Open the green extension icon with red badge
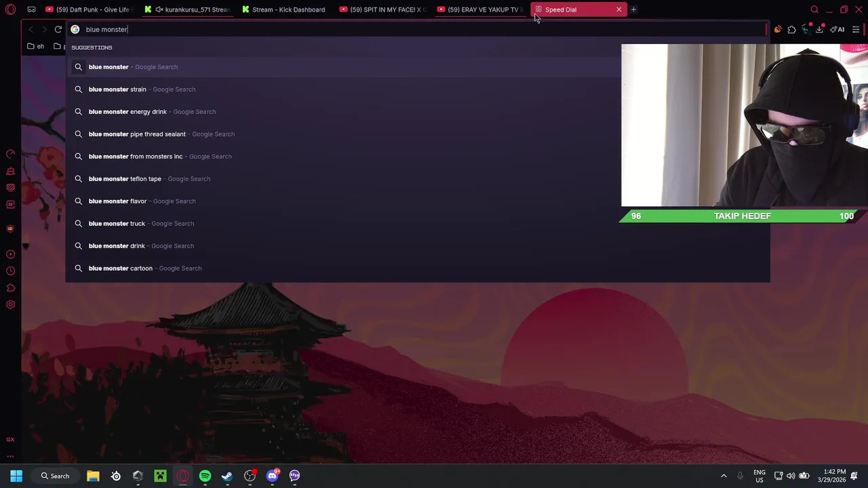Image resolution: width=868 pixels, height=488 pixels. [x=806, y=29]
